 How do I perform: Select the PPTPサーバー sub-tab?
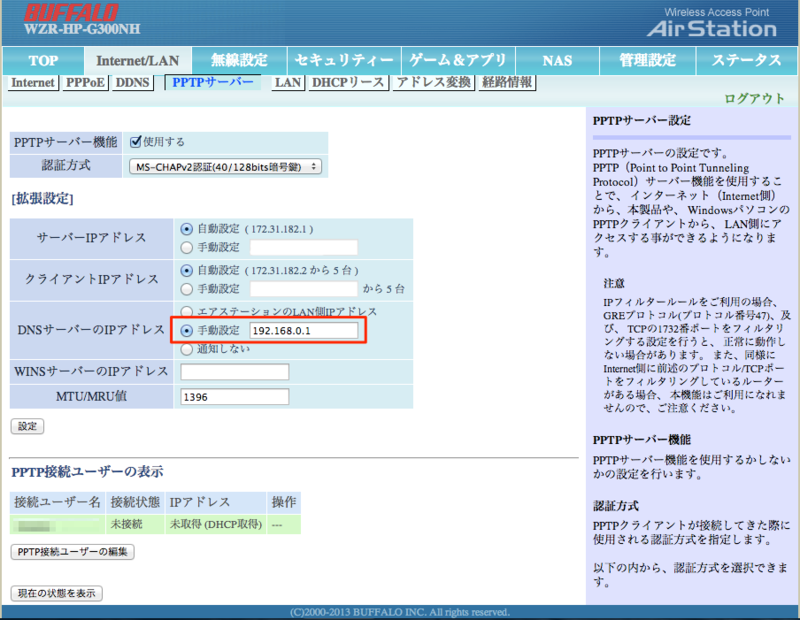(x=213, y=83)
